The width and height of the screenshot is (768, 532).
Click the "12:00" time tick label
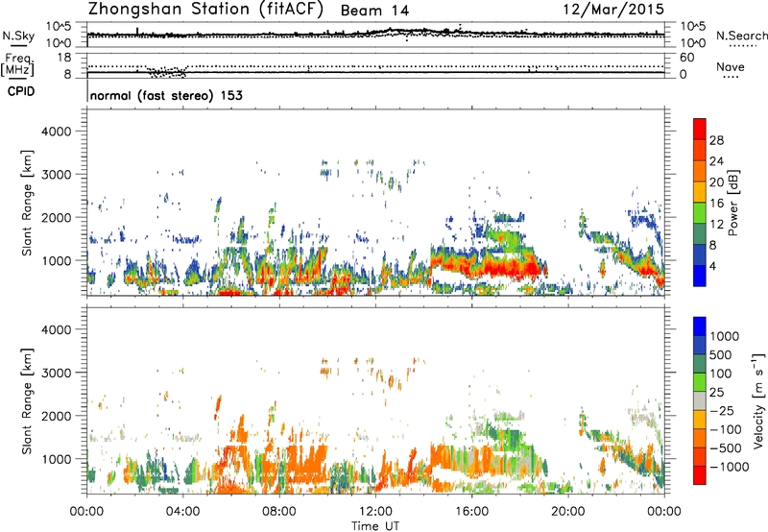(375, 512)
